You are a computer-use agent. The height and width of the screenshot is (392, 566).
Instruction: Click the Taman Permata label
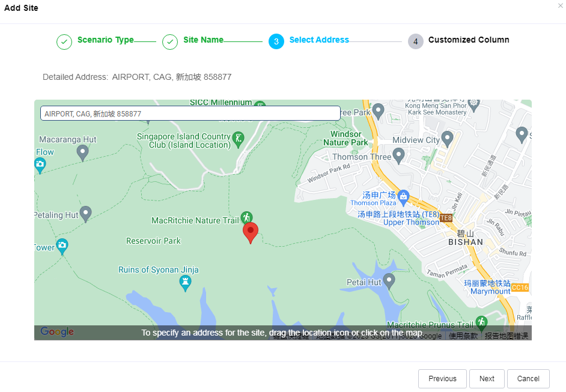click(x=447, y=271)
